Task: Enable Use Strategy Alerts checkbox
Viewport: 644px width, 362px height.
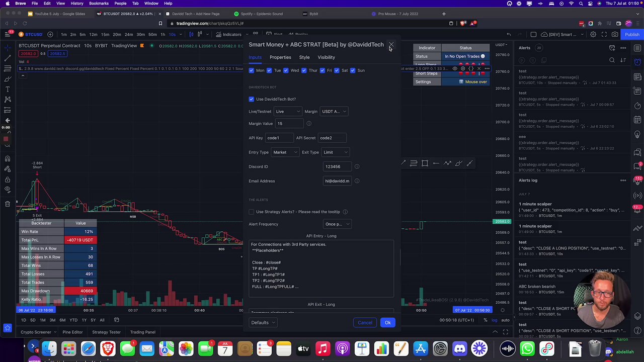Action: (x=252, y=212)
